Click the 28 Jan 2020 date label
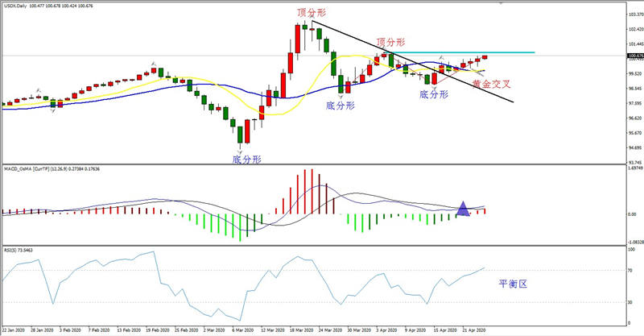The image size is (644, 336). [x=43, y=330]
